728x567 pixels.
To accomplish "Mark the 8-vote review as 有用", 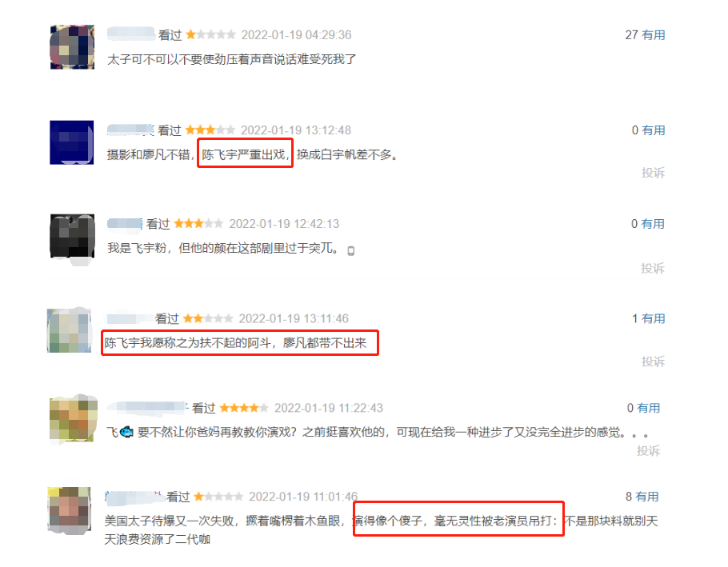I will click(647, 497).
